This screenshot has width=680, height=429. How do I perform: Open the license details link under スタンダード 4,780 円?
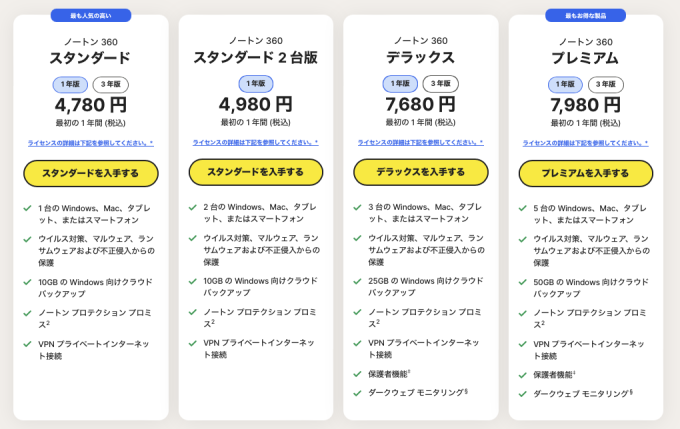(x=91, y=143)
